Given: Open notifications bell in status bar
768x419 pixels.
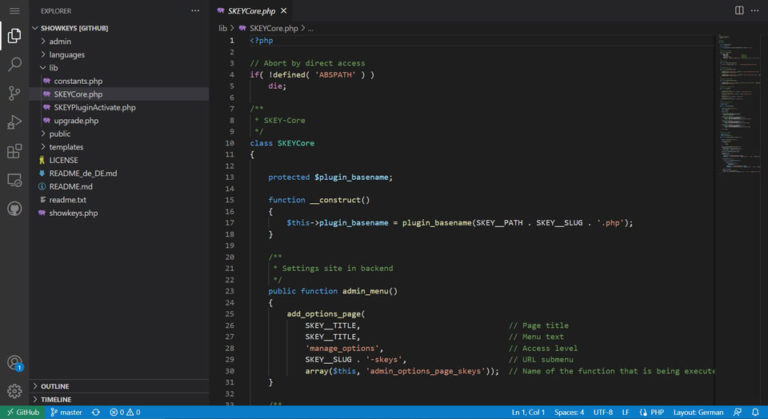Looking at the screenshot, I should [755, 412].
